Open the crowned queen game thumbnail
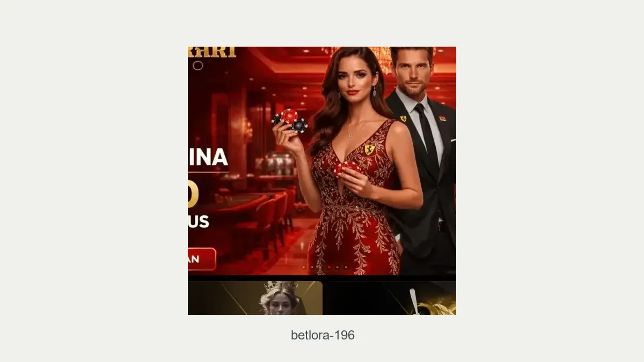 click(x=255, y=298)
